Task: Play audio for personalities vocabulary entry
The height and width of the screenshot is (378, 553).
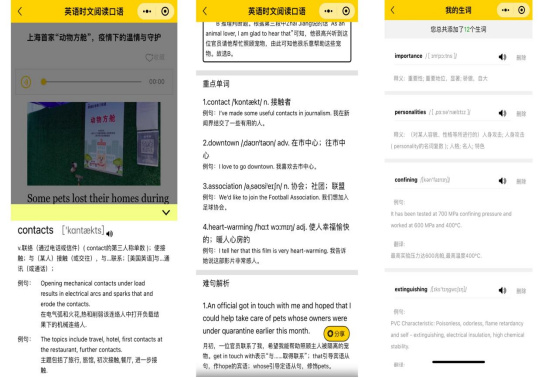Action: (502, 113)
